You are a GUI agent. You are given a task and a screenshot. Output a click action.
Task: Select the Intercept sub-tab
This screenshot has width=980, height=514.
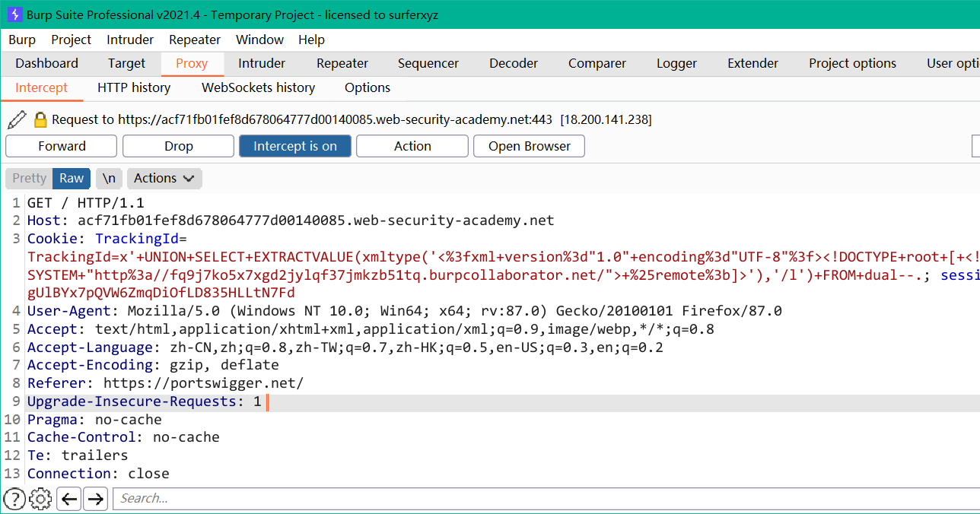coord(41,87)
